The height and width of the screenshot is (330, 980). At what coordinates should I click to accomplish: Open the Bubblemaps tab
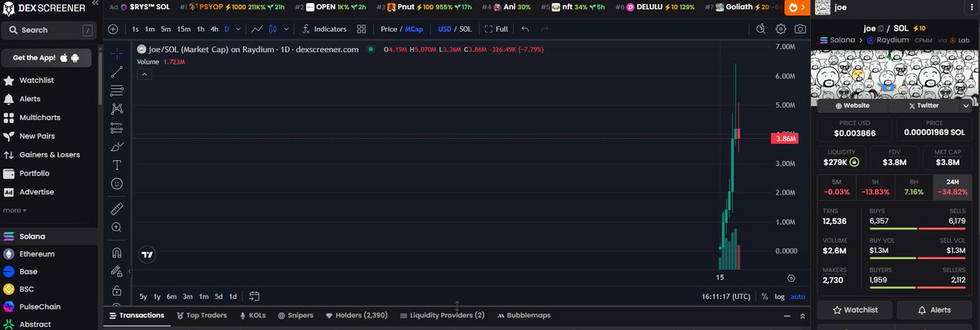(523, 314)
